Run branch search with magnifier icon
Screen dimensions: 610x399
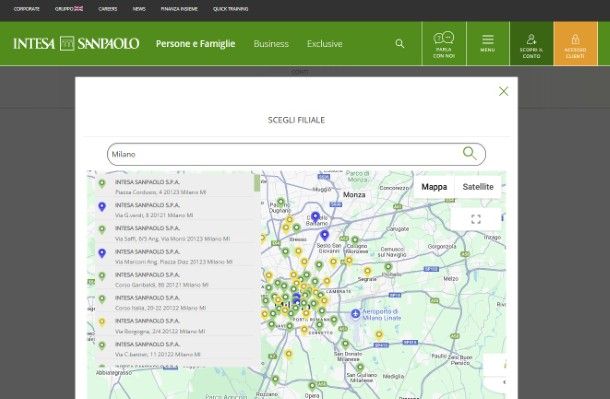click(470, 153)
